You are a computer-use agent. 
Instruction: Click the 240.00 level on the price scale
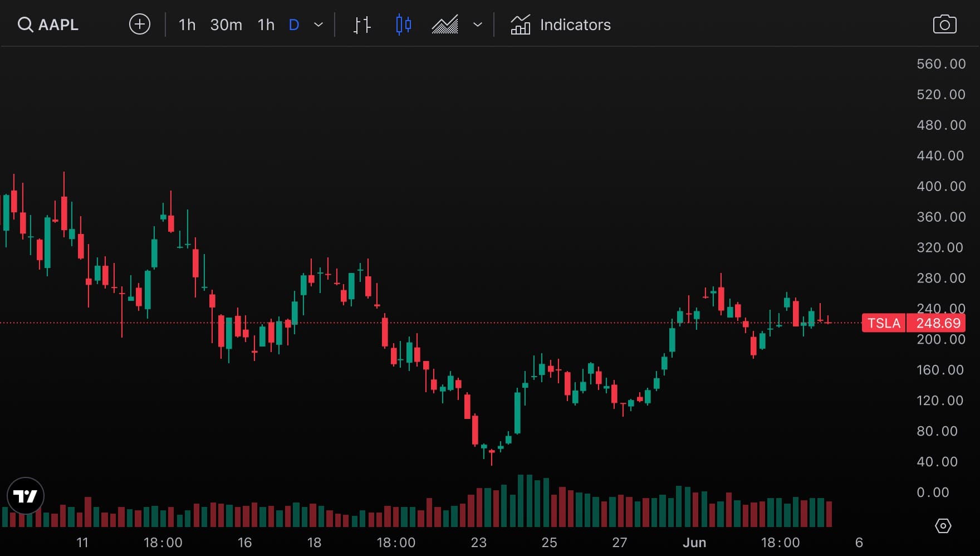(941, 309)
